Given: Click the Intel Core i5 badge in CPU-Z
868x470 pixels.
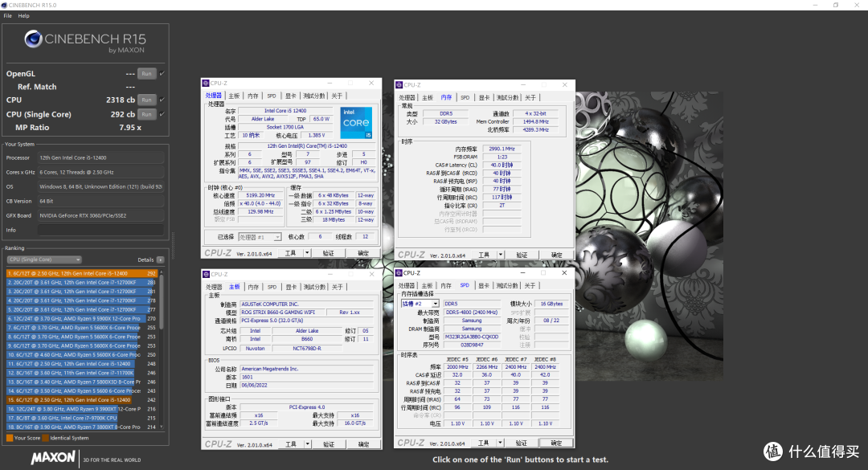Looking at the screenshot, I should point(356,122).
